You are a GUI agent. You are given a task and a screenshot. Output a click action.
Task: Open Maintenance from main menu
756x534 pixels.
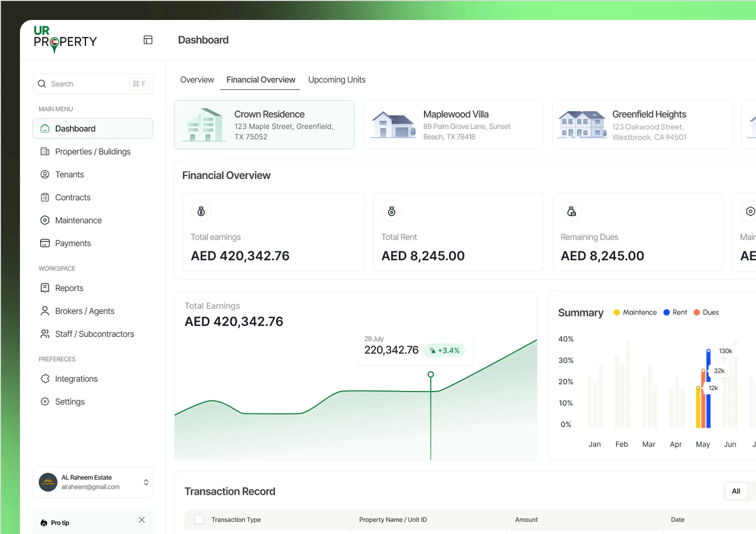pos(78,220)
